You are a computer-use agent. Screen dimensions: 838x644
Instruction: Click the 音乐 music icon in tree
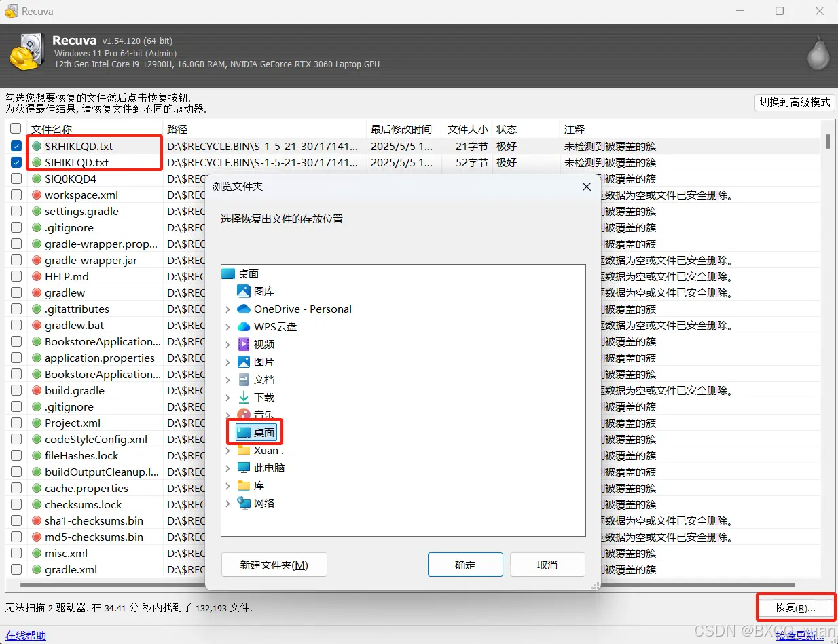[x=244, y=413]
